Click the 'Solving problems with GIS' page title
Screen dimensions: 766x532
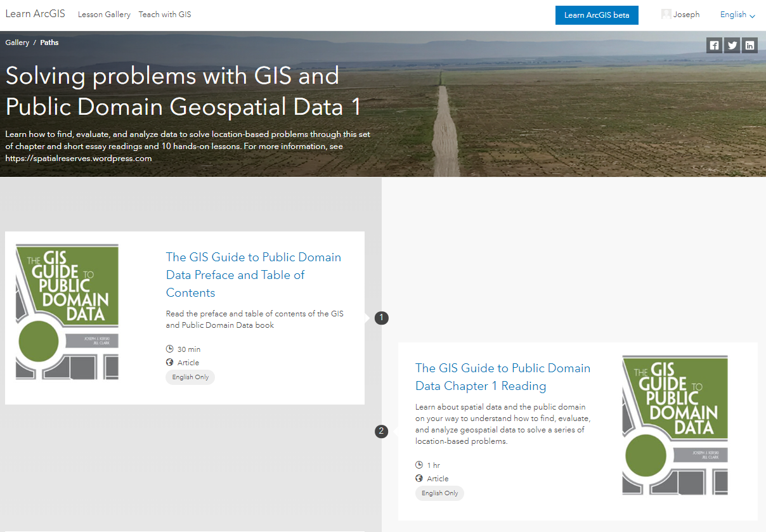[x=183, y=91]
